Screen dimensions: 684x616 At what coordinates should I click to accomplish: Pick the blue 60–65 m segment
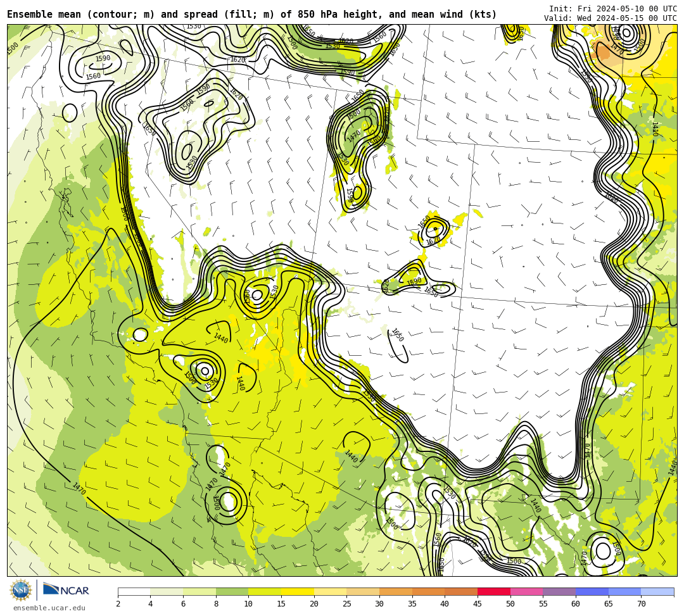click(x=592, y=591)
